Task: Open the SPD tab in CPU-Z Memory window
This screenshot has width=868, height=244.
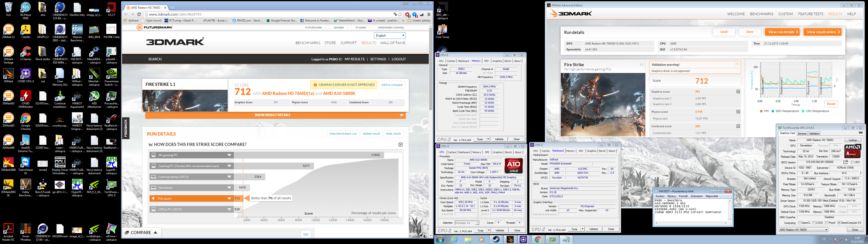Action: [x=486, y=61]
